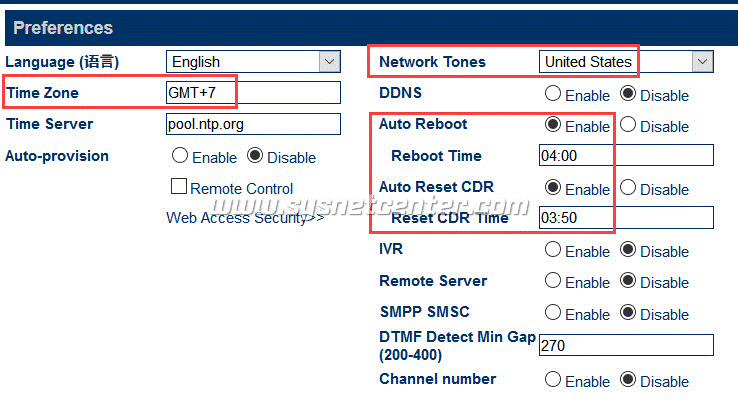This screenshot has width=738, height=404.
Task: Click the 'Network Tones' label
Action: click(x=433, y=62)
